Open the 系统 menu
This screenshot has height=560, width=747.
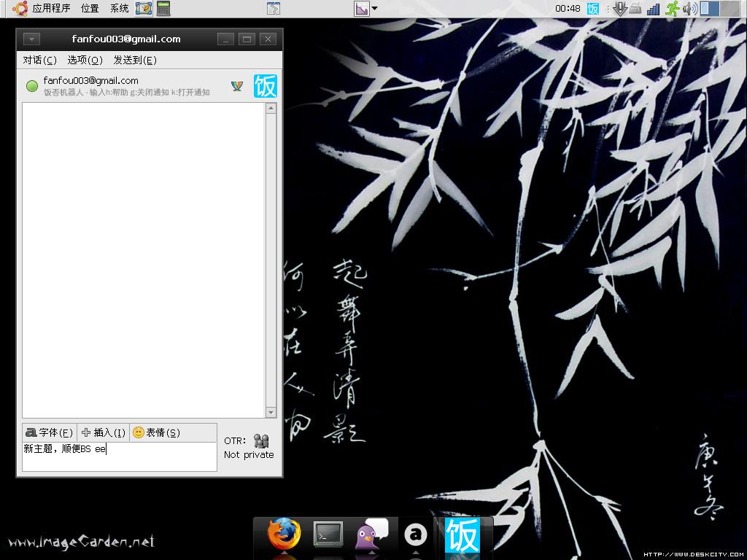tap(119, 9)
